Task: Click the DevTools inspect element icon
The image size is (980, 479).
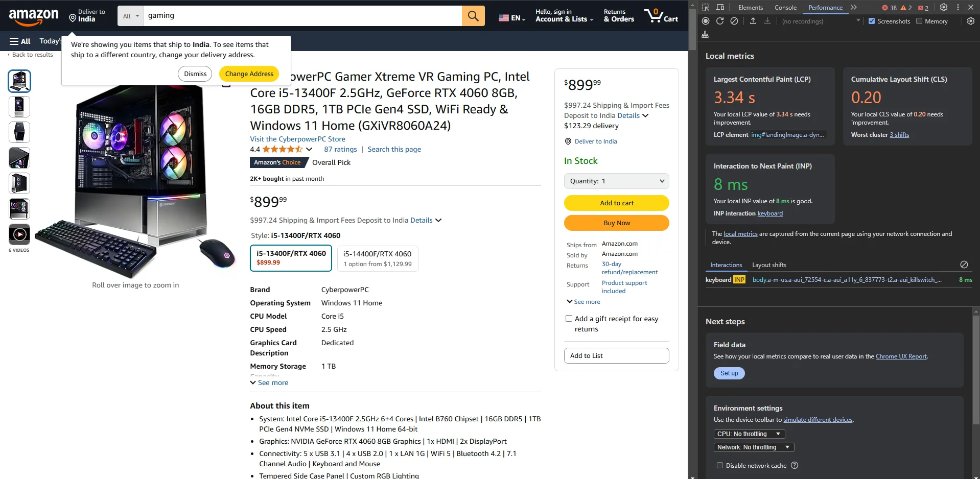Action: pos(706,7)
